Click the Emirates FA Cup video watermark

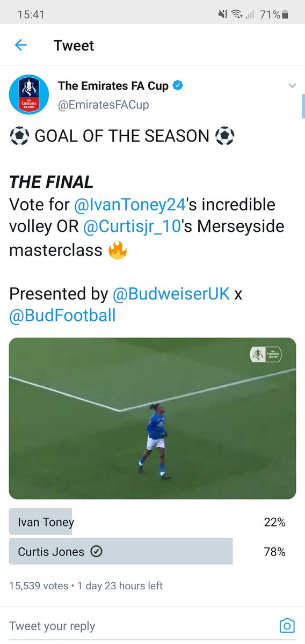[266, 354]
